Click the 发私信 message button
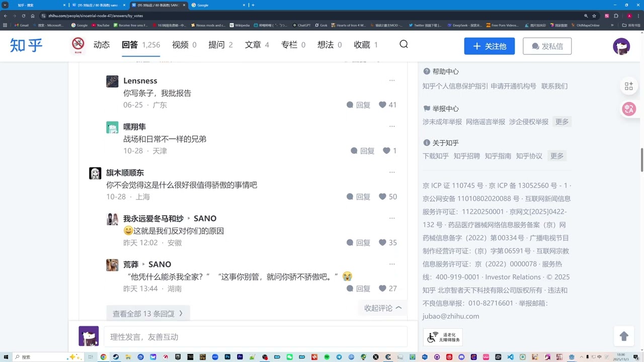This screenshot has height=362, width=644. [x=547, y=46]
